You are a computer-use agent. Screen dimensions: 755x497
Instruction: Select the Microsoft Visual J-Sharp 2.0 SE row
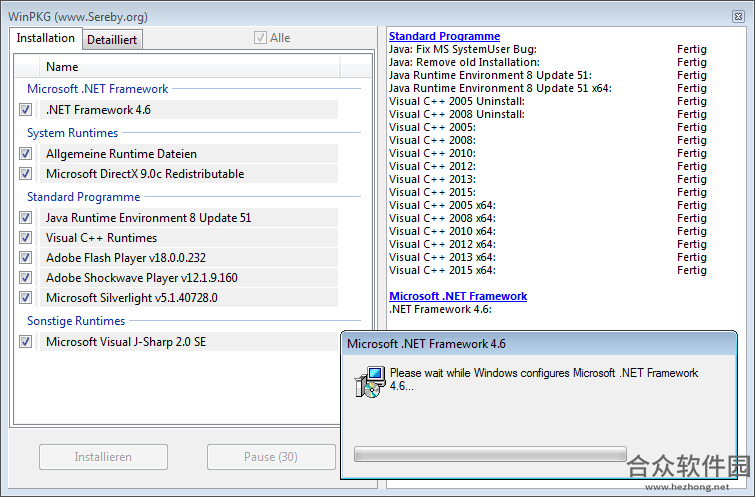190,342
